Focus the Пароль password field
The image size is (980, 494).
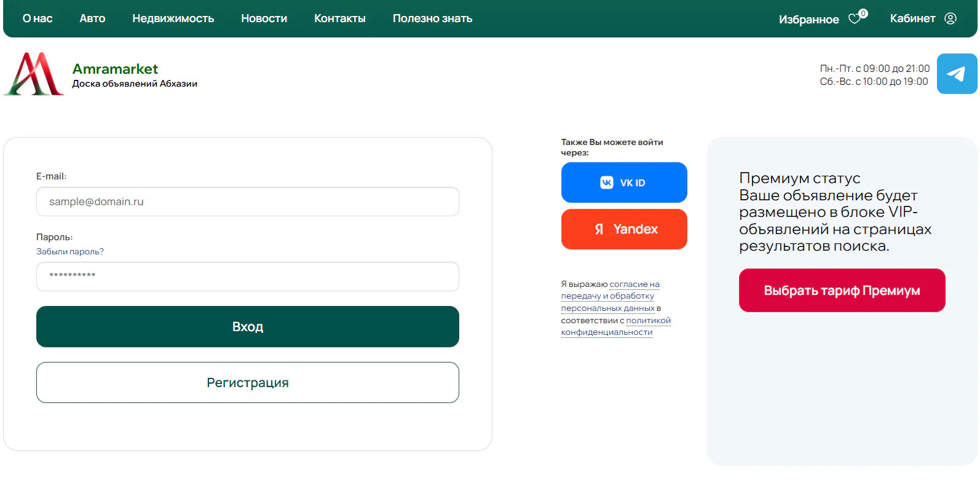tap(248, 276)
